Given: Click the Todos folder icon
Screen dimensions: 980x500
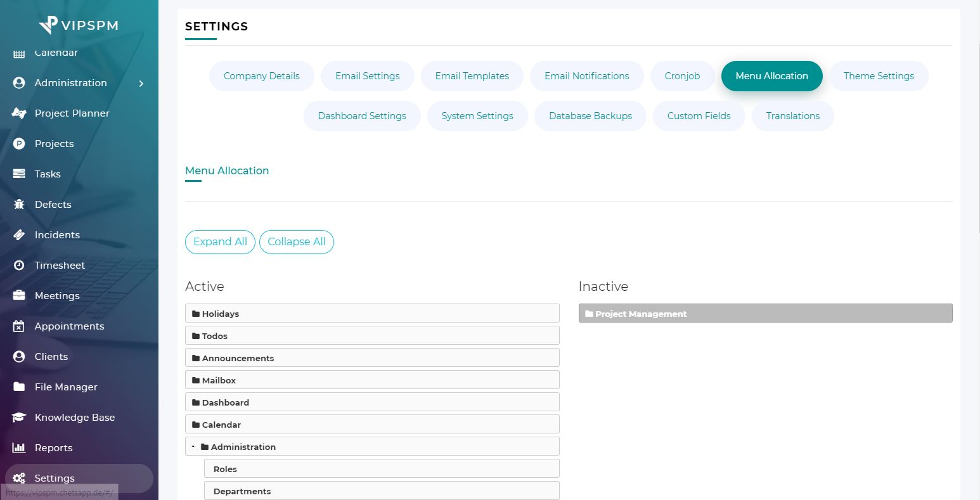Looking at the screenshot, I should pyautogui.click(x=196, y=336).
